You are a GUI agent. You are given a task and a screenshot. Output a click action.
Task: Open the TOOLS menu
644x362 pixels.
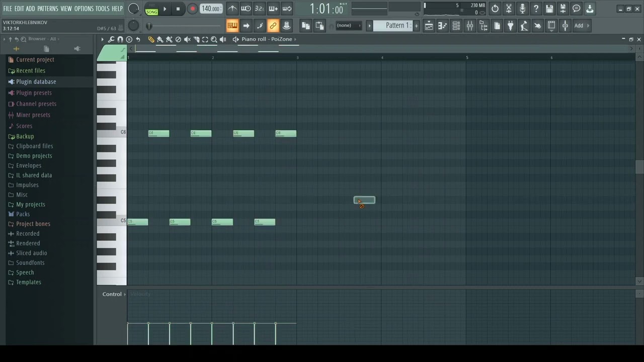tap(102, 9)
